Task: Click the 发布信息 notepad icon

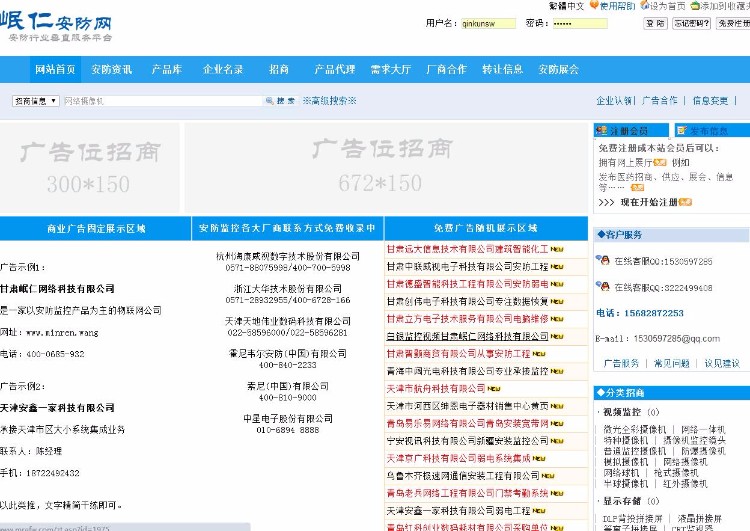Action: point(683,131)
